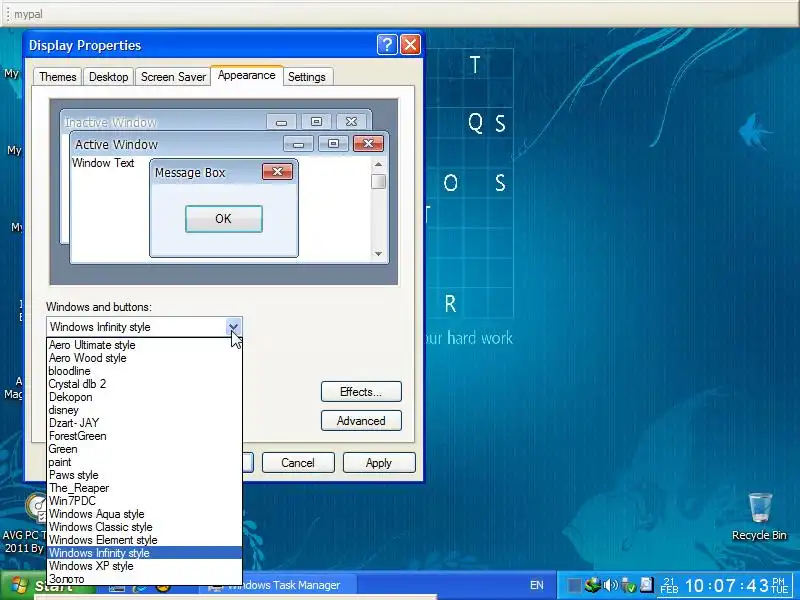Go to the Screen Saver tab
Viewport: 800px width, 600px height.
[173, 77]
